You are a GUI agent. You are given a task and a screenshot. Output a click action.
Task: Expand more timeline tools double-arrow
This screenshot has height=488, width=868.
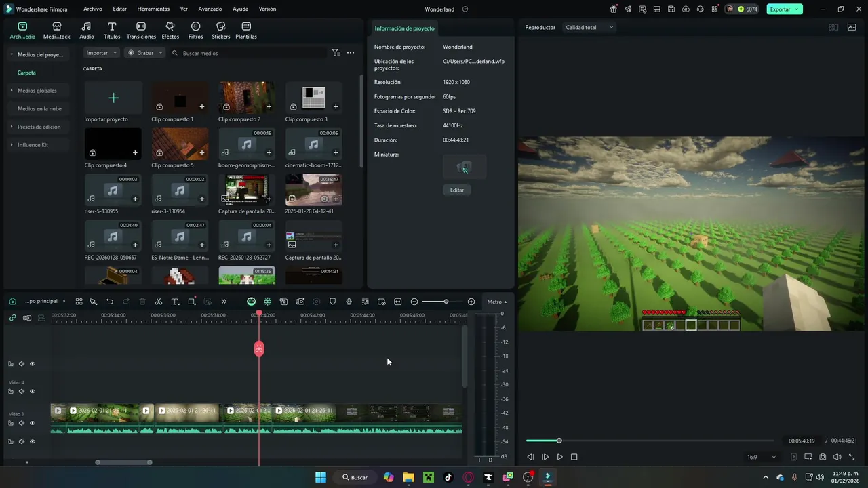pyautogui.click(x=224, y=302)
